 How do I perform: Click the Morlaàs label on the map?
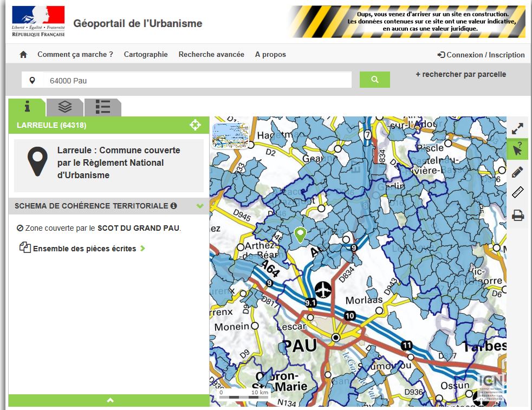tap(364, 300)
